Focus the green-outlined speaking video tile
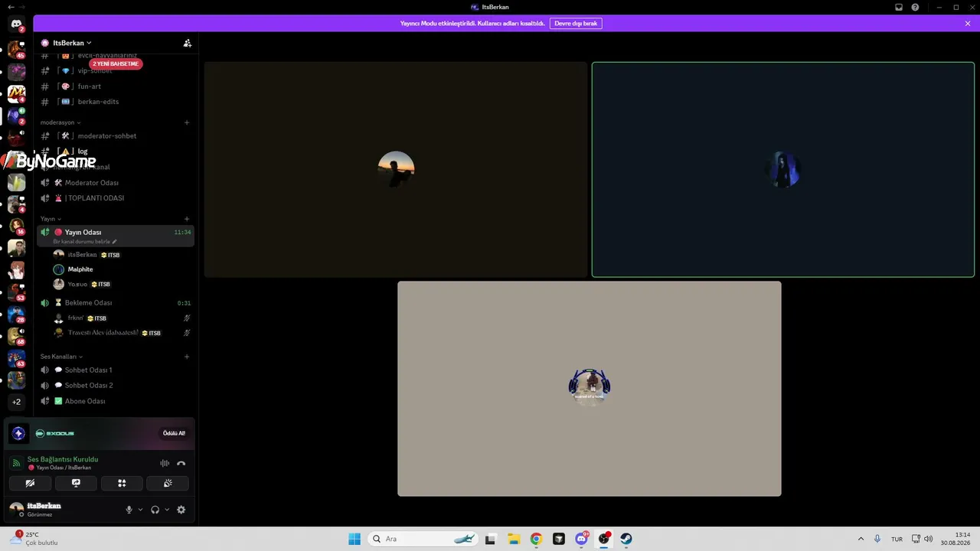 782,169
